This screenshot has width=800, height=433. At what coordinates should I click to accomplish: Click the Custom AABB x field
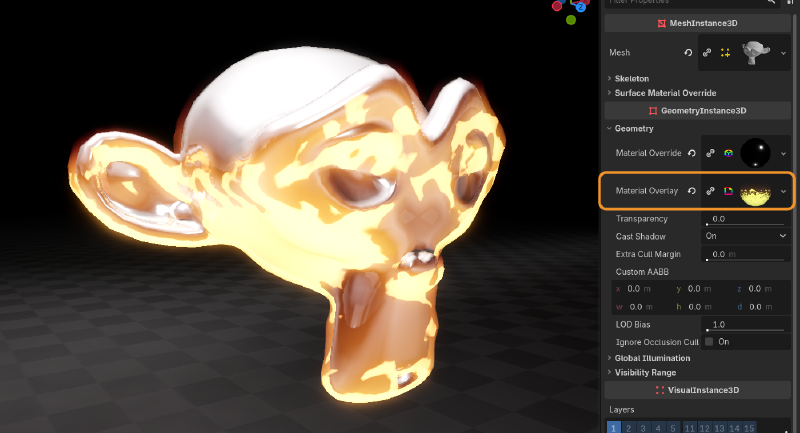point(642,289)
